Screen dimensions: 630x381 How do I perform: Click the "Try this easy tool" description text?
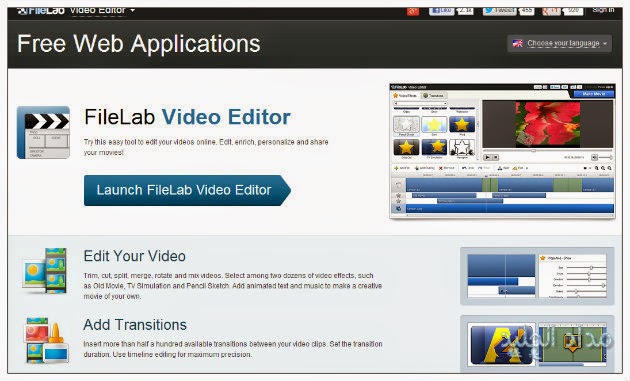tap(206, 147)
